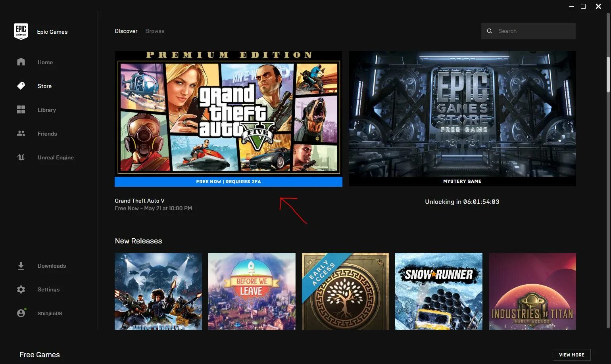Click Free Now | Requires 2FA bar
This screenshot has height=364, width=611.
tap(229, 182)
